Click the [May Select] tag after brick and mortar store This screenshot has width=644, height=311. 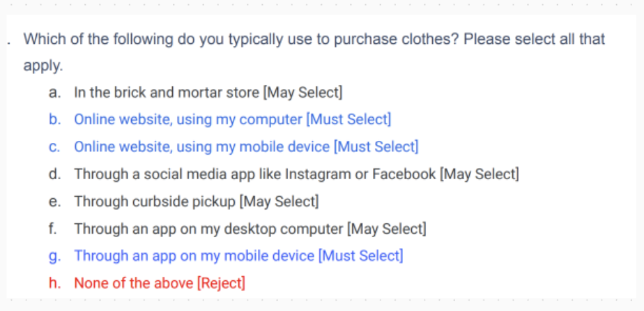pos(303,93)
